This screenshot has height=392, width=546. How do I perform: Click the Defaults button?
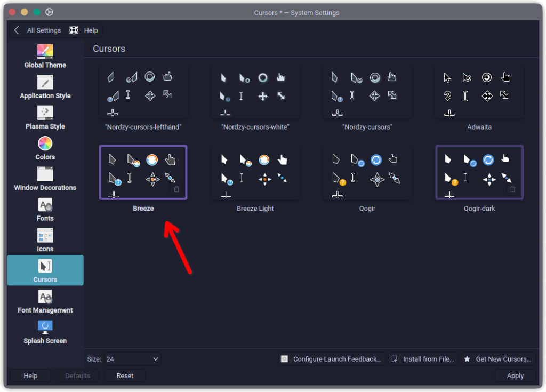78,375
